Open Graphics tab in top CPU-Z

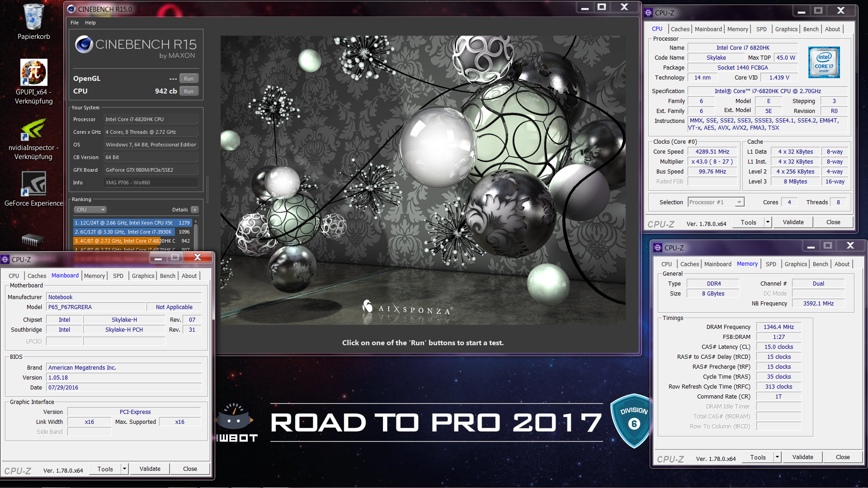pos(786,29)
